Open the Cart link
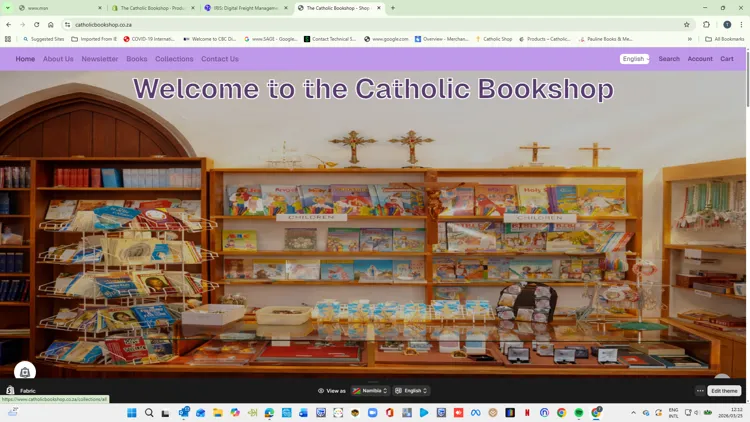 click(x=727, y=59)
